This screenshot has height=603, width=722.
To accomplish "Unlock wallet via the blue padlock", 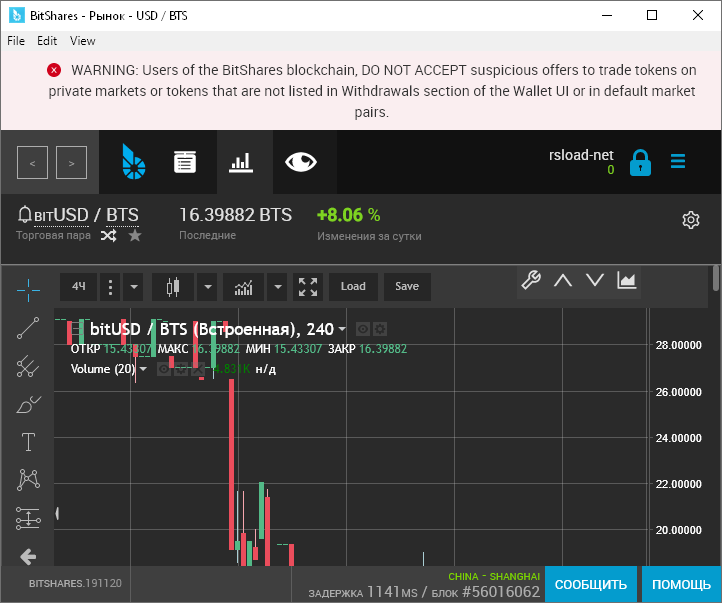I will tap(640, 162).
